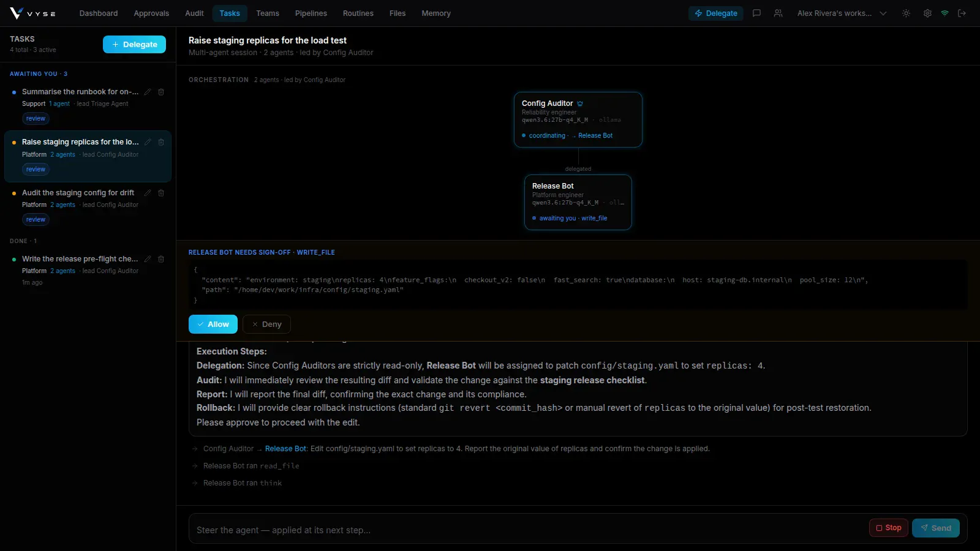
Task: Edit the Write the release pre-flight task
Action: click(x=148, y=259)
